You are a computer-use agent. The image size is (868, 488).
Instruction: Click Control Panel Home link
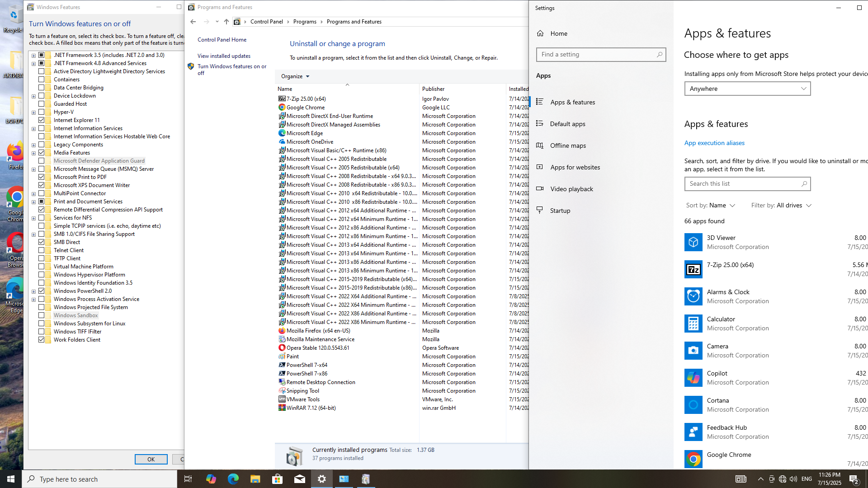coord(222,40)
